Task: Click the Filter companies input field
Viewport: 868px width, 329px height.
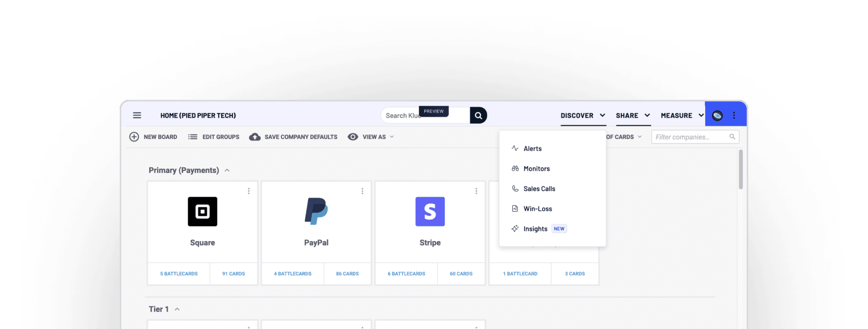Action: point(695,137)
